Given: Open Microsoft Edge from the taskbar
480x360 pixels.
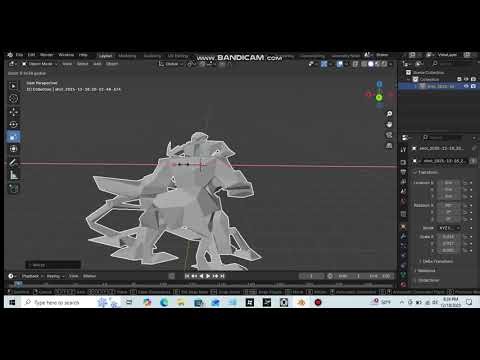Looking at the screenshot, I should click(164, 302).
